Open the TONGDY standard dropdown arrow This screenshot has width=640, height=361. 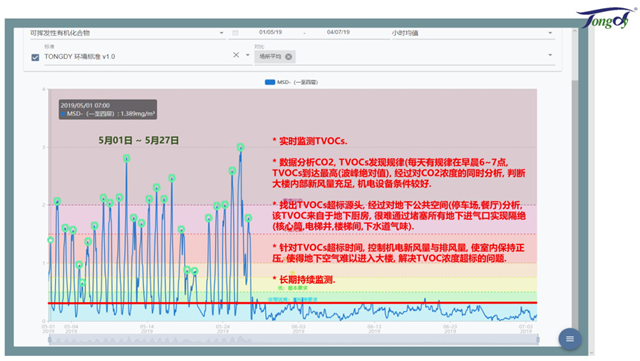point(247,55)
